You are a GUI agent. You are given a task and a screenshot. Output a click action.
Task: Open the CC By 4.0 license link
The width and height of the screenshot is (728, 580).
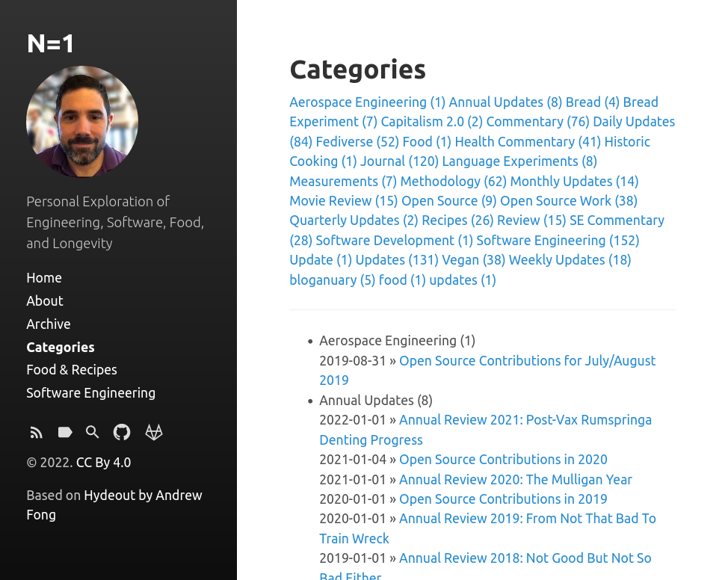point(103,463)
